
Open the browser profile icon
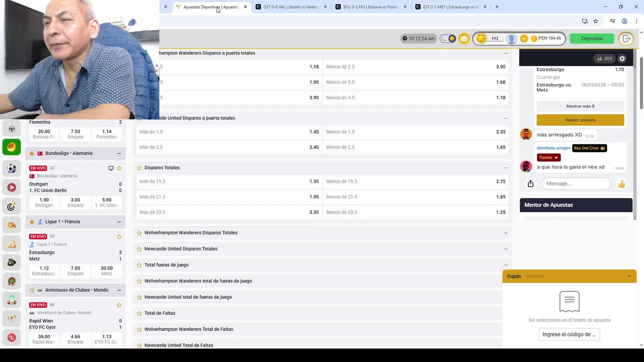click(624, 21)
